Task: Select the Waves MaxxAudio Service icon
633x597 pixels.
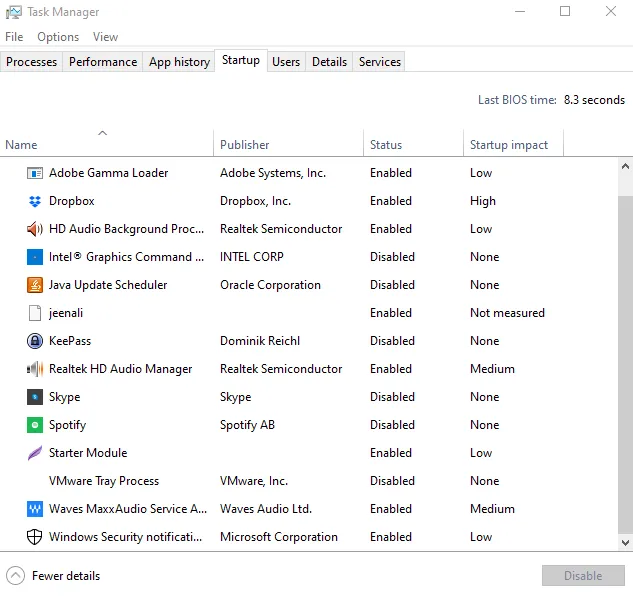Action: pyautogui.click(x=35, y=509)
